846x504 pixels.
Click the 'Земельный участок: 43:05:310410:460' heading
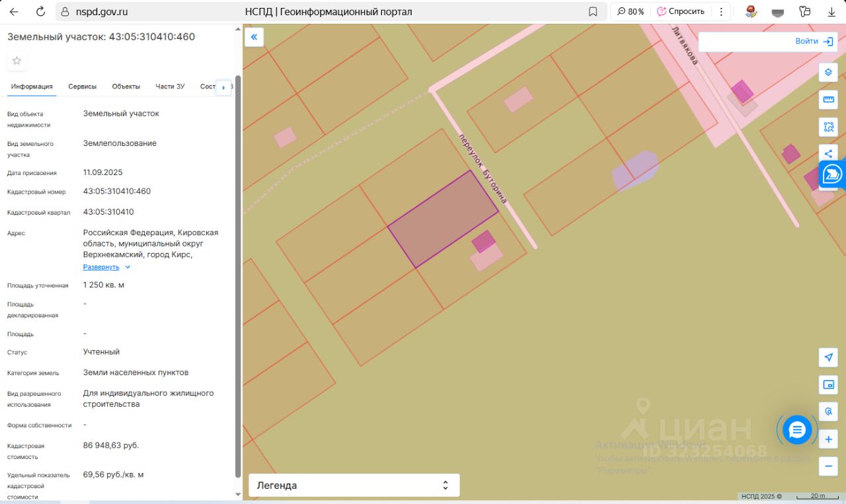coord(101,37)
